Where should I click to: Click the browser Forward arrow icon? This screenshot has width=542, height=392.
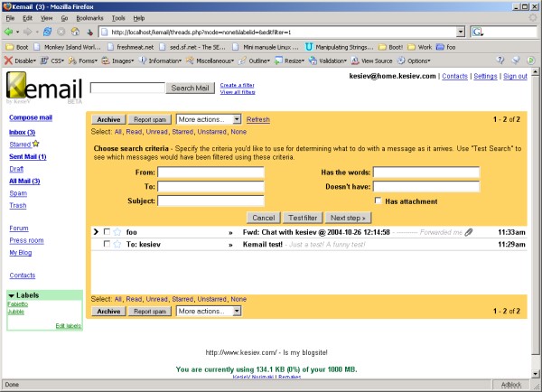click(28, 33)
